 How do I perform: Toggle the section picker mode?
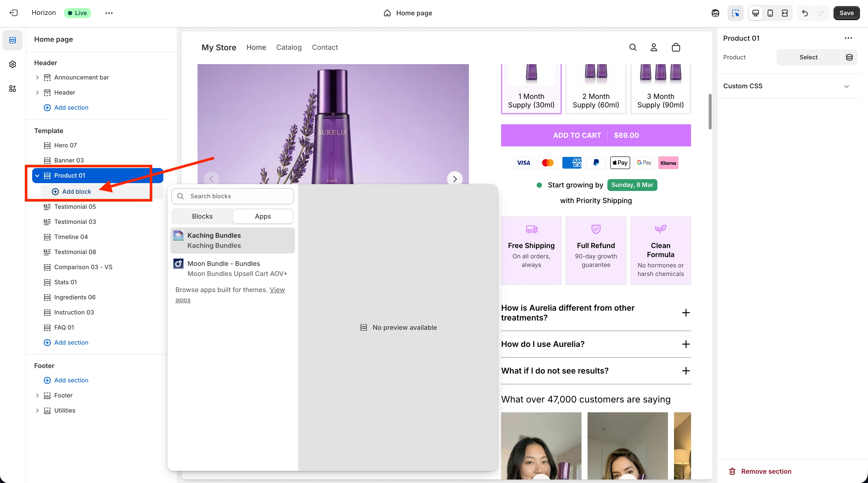point(736,13)
